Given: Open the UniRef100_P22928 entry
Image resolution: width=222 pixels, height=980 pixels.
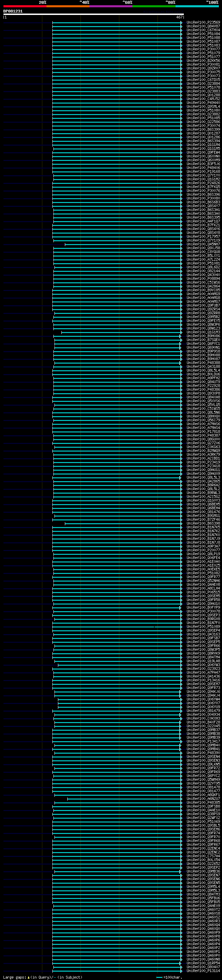Looking at the screenshot, I should pos(203,386).
